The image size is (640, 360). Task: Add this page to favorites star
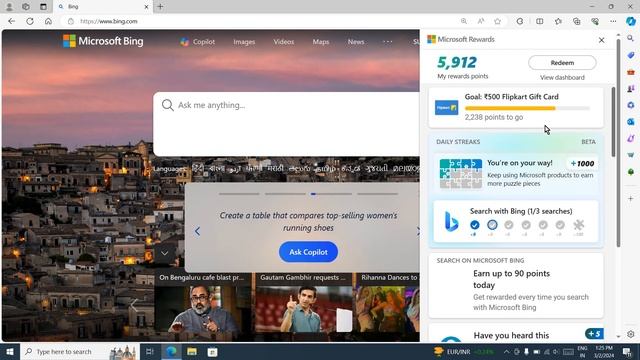[497, 21]
